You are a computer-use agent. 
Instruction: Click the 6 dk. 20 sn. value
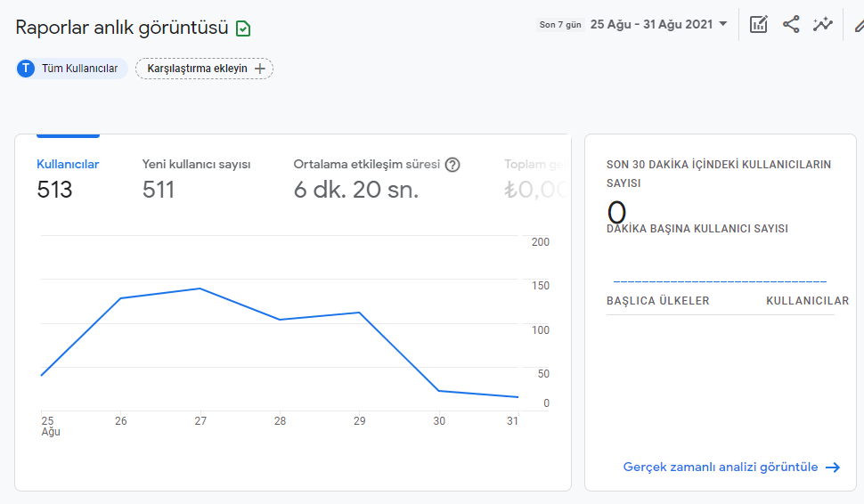pyautogui.click(x=356, y=190)
